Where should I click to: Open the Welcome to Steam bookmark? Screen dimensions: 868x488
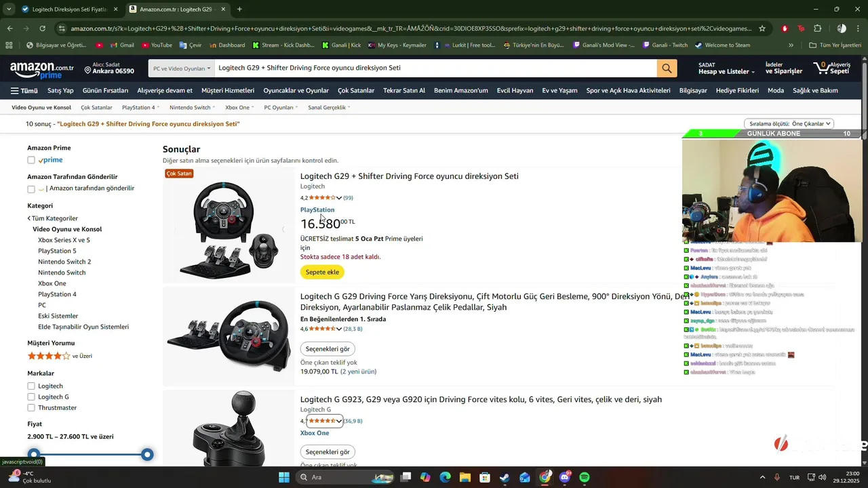(x=722, y=45)
